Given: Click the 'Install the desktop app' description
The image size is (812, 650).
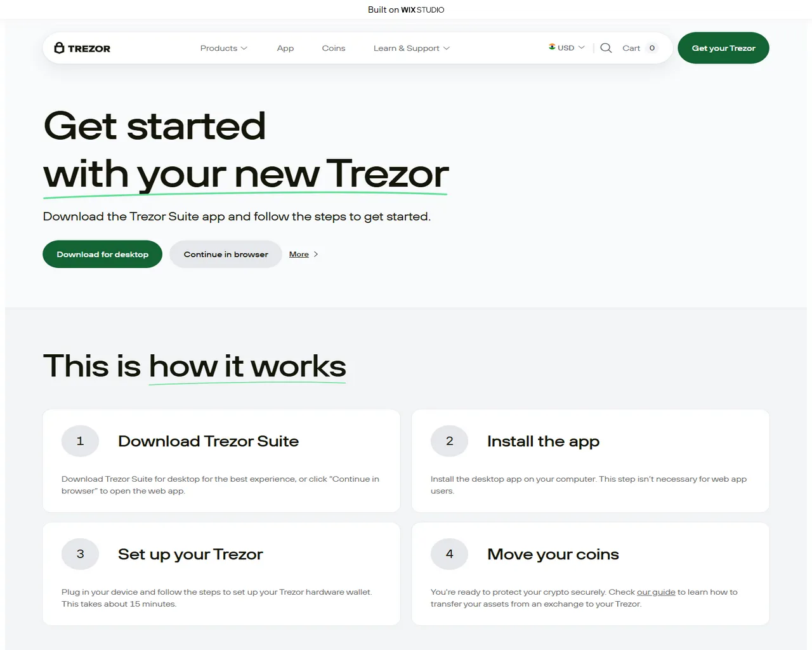Looking at the screenshot, I should pos(589,485).
